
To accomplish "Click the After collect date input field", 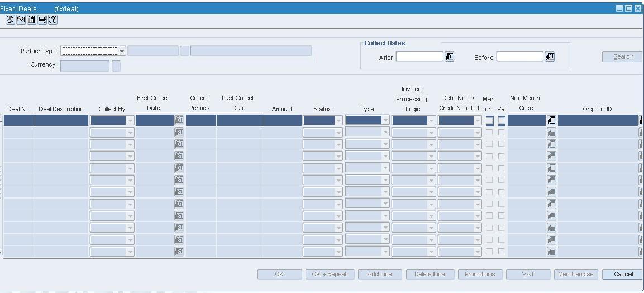I will [419, 56].
